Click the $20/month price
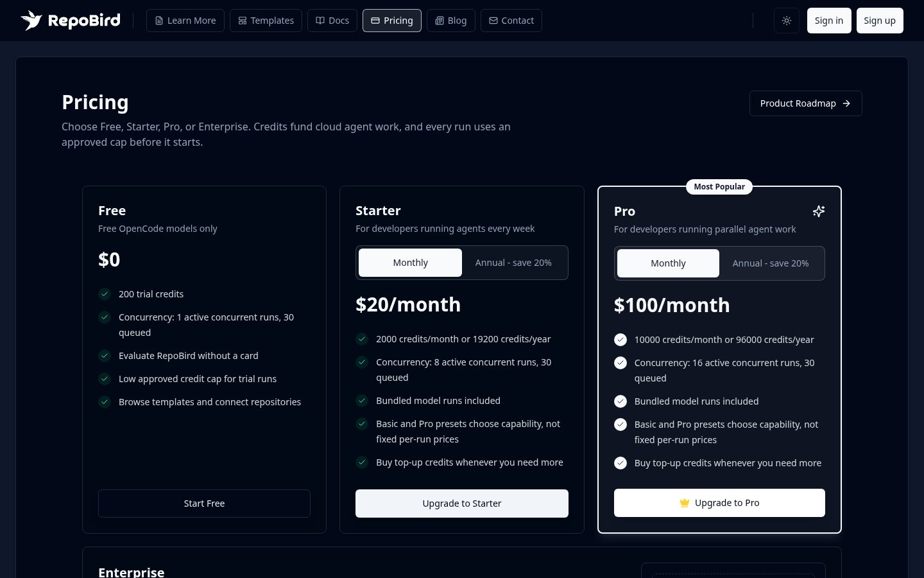Viewport: 924px width, 578px height. 408,304
